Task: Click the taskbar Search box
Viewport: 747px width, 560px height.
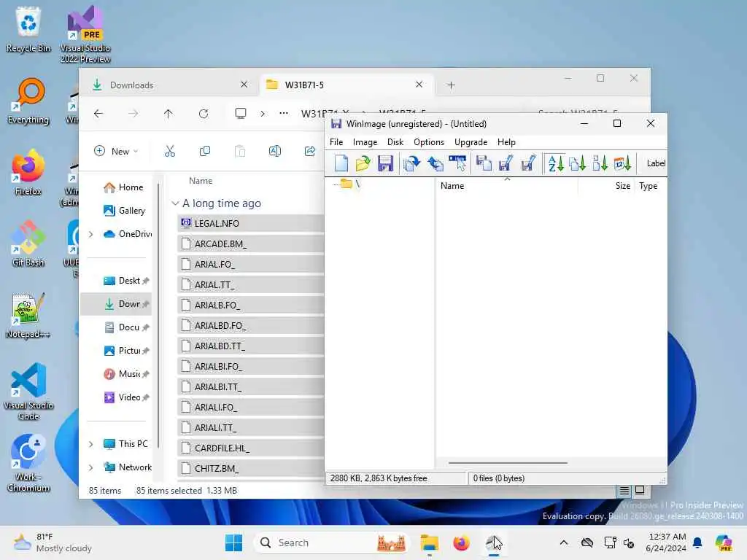Action: (332, 542)
